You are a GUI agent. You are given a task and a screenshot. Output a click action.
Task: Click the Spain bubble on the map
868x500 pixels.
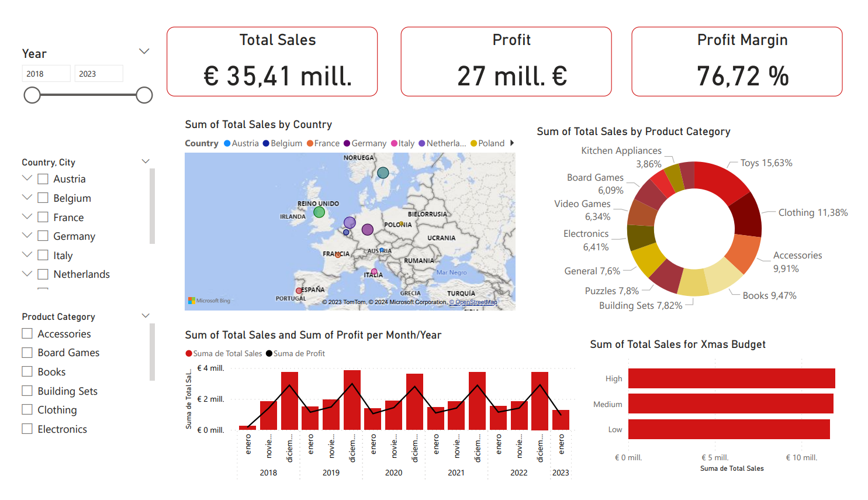[299, 291]
